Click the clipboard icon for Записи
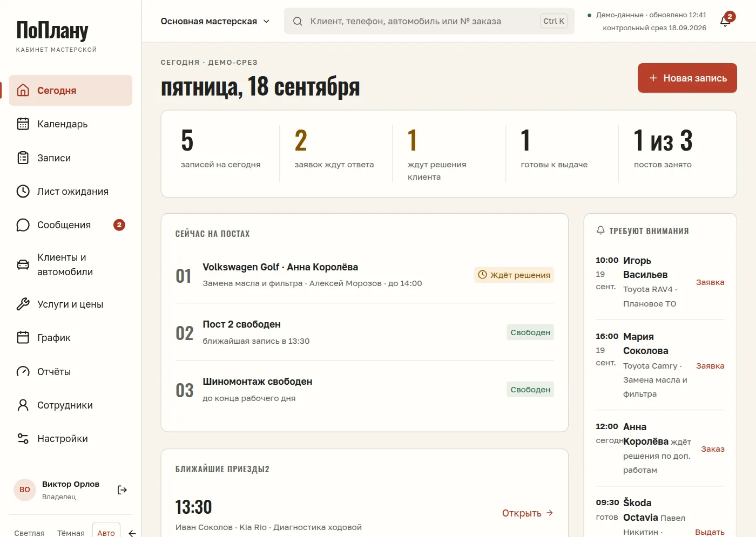The height and width of the screenshot is (537, 756). (23, 158)
